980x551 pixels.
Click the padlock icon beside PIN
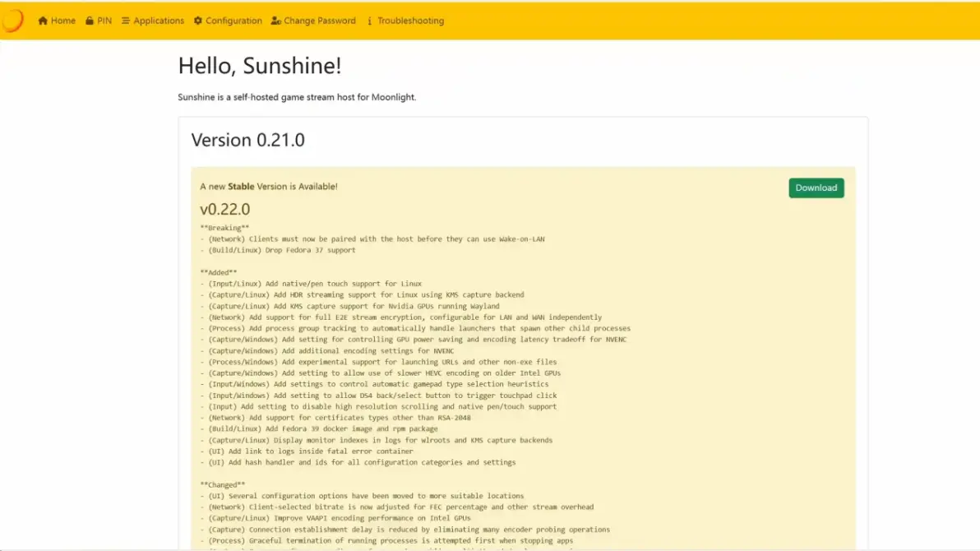90,21
